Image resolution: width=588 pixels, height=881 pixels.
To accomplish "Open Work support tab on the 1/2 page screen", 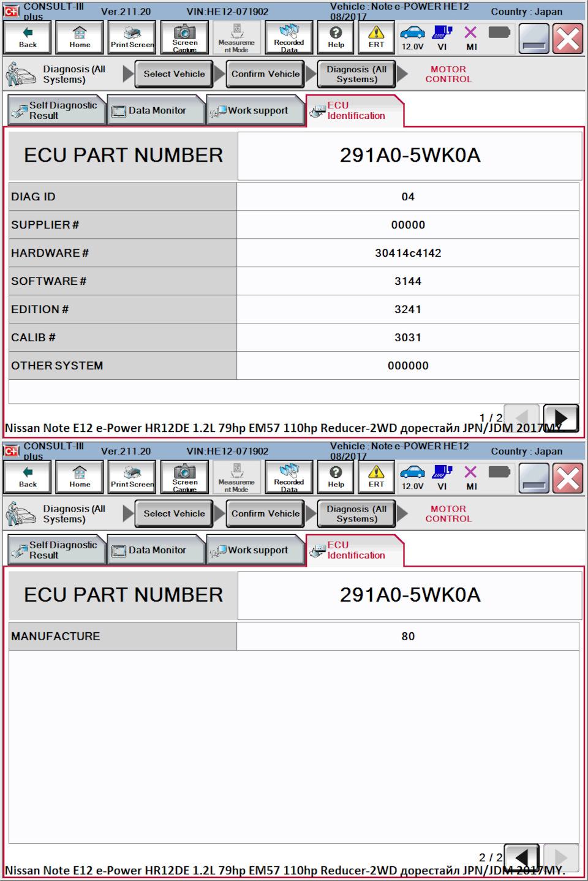I will point(255,110).
